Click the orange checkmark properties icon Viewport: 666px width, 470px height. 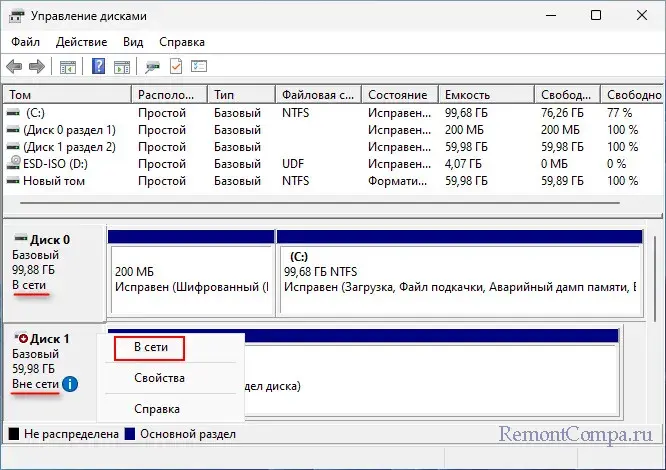tap(175, 67)
